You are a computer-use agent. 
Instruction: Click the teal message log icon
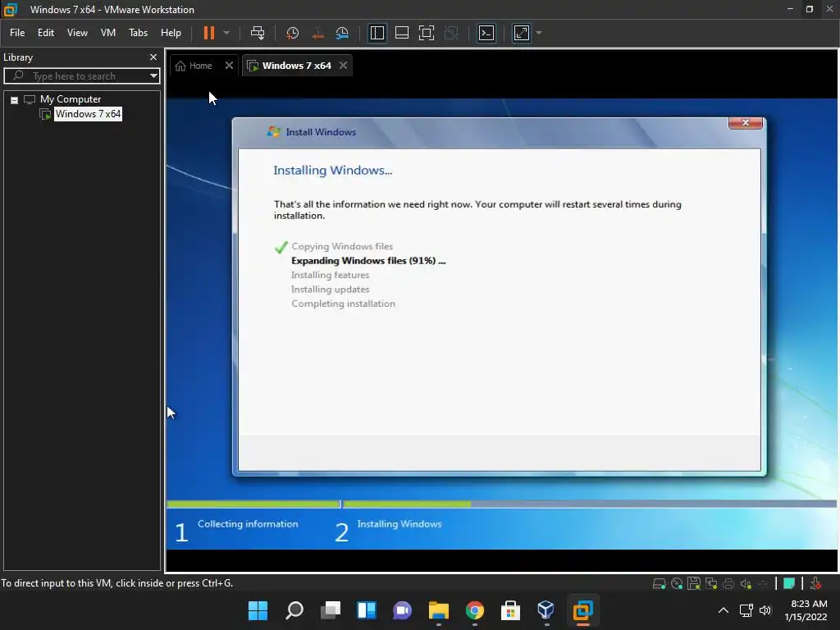pyautogui.click(x=788, y=583)
